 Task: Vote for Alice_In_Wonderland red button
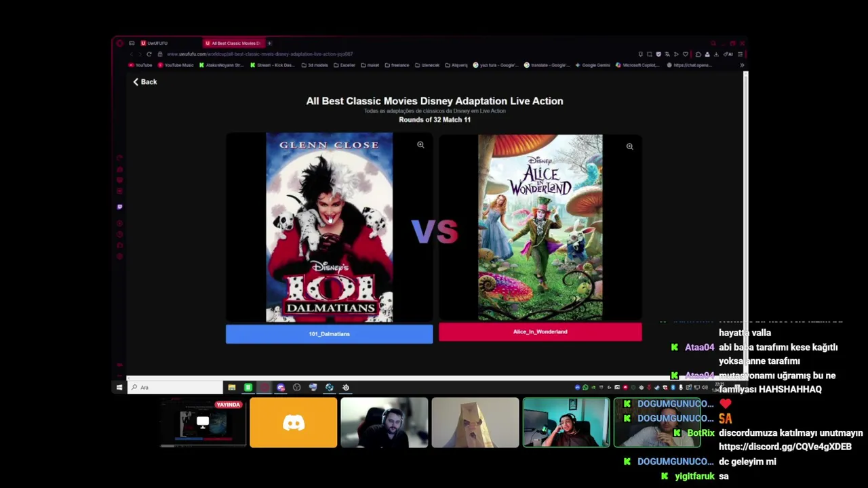[540, 331]
